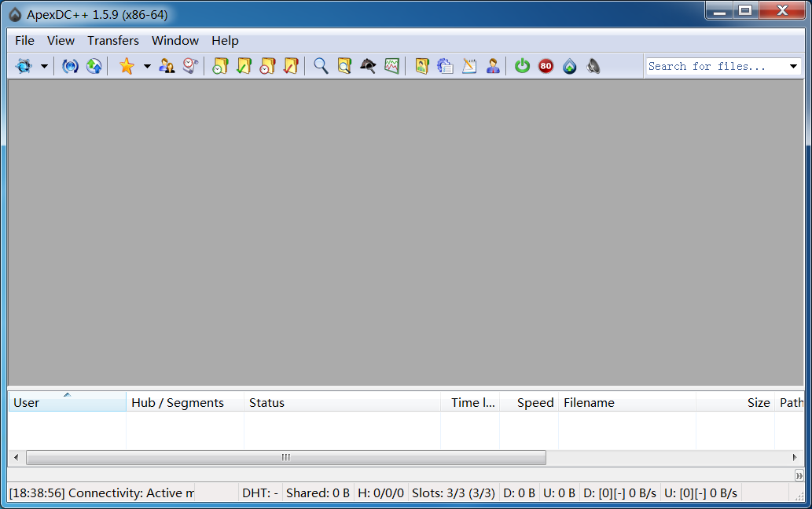Screen dimensions: 812x509
Task: Click into the Search for files box
Action: (x=714, y=67)
